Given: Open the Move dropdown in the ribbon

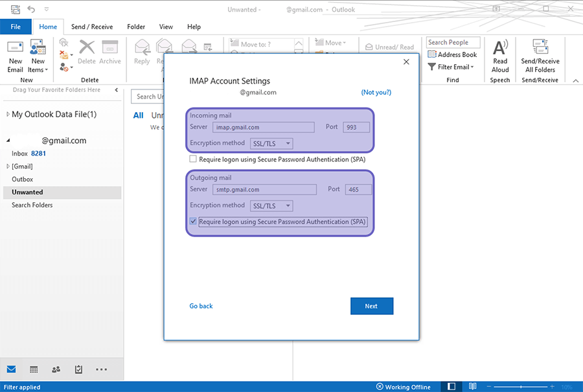Looking at the screenshot, I should (330, 43).
